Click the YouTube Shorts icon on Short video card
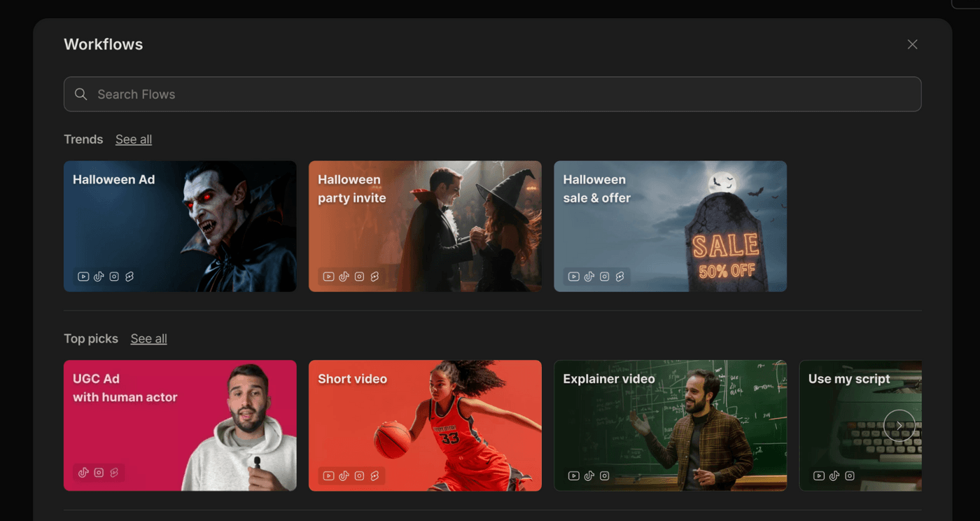The height and width of the screenshot is (521, 980). (374, 476)
